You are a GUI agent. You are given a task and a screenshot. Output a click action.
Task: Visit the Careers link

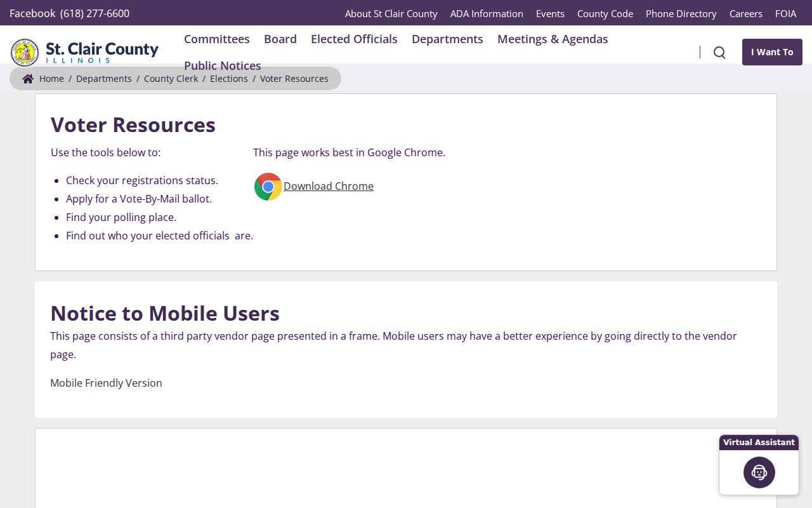click(x=746, y=13)
